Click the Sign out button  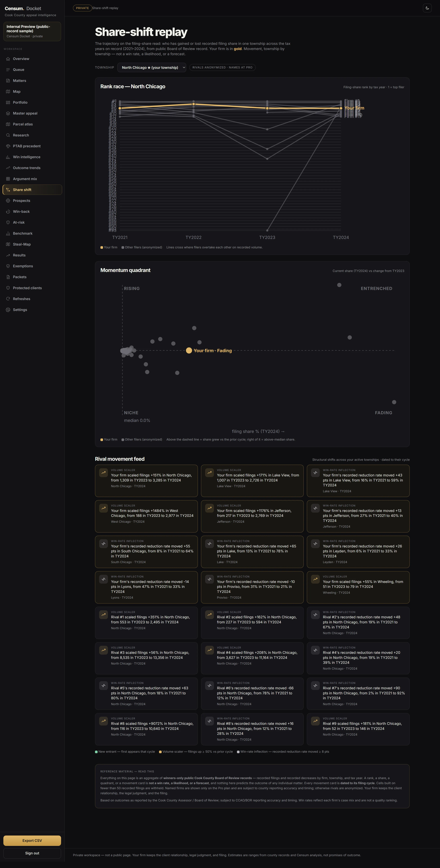[32, 853]
